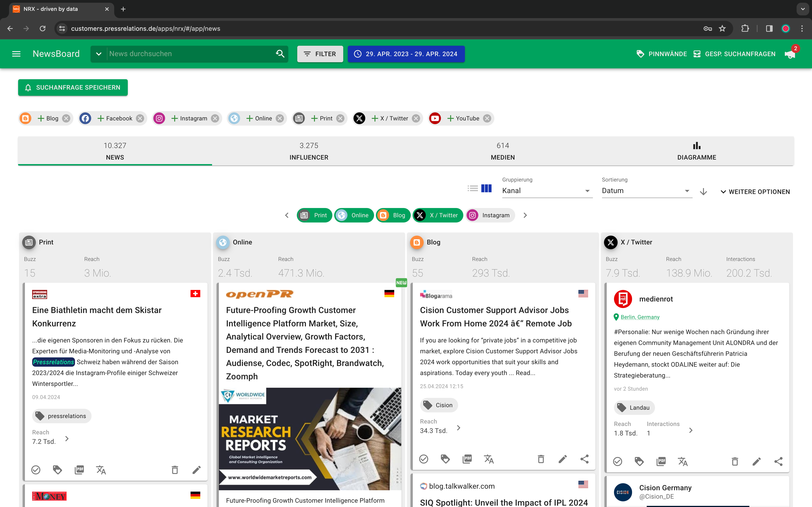The image size is (812, 507).
Task: Switch to the INFLUENCER tab
Action: pos(309,151)
